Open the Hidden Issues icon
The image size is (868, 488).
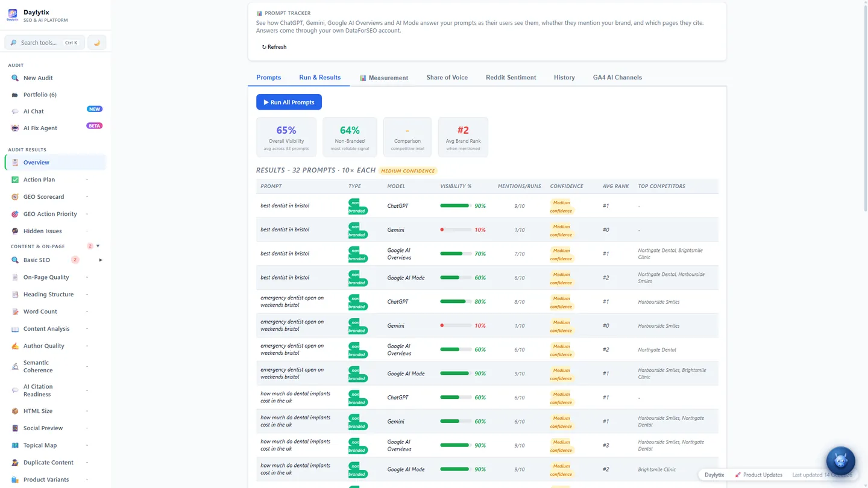click(15, 231)
